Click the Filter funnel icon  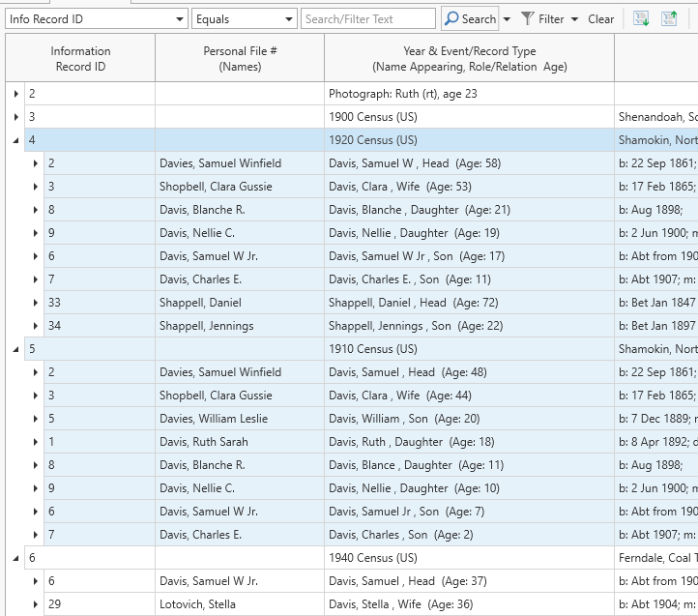pyautogui.click(x=528, y=18)
